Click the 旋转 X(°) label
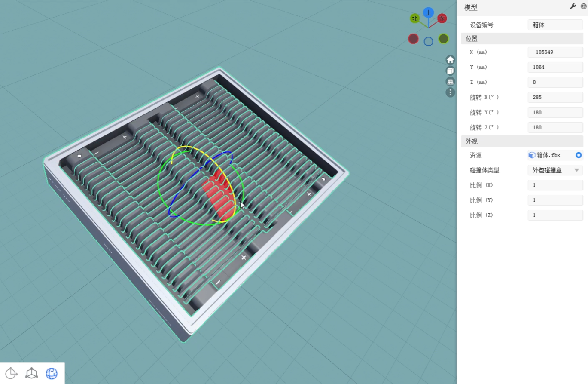The image size is (588, 384). coord(484,97)
